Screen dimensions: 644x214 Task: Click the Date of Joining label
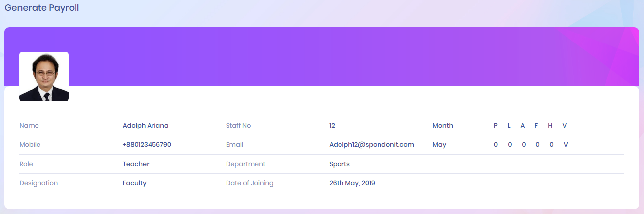tap(250, 183)
